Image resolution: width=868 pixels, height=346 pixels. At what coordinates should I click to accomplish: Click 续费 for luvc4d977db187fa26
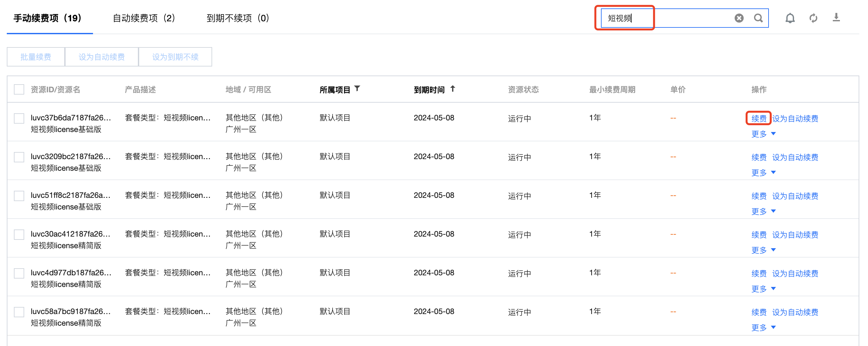tap(759, 274)
